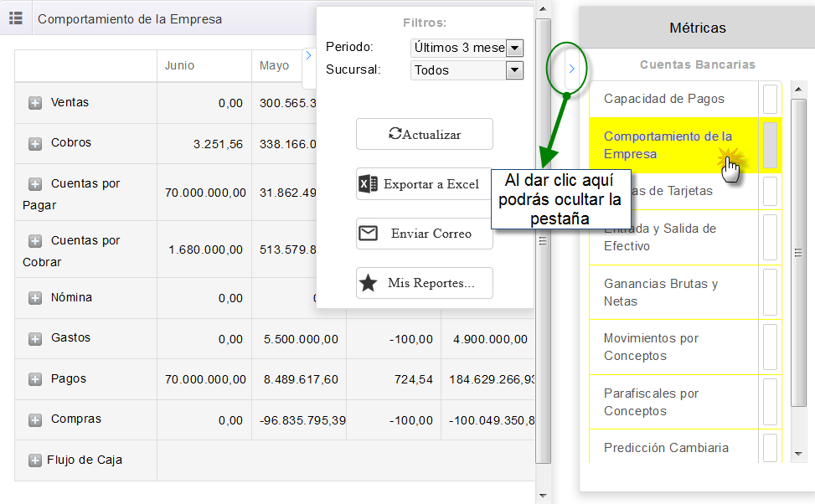
Task: Open the Sucursal dropdown
Action: point(515,71)
